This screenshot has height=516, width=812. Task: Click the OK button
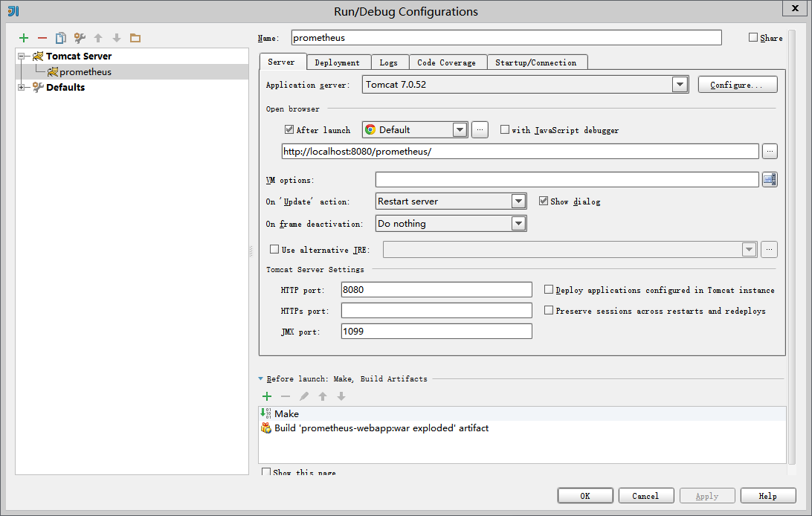[585, 495]
